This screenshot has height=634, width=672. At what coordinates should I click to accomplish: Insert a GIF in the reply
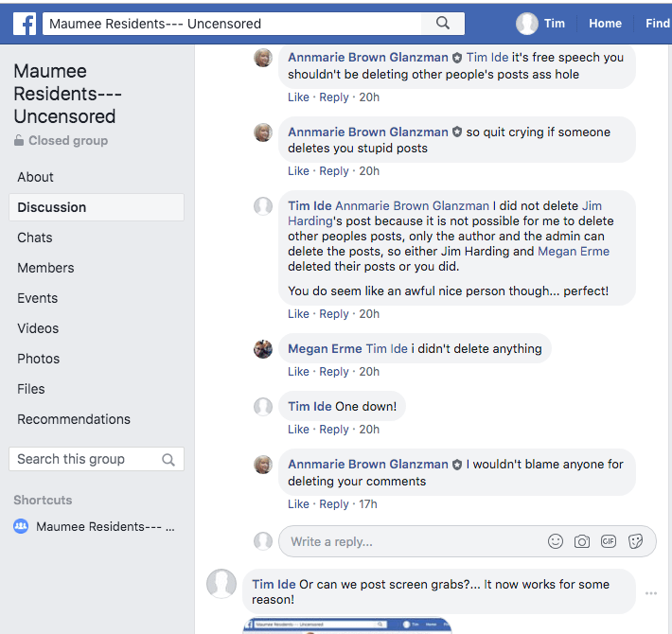[609, 541]
